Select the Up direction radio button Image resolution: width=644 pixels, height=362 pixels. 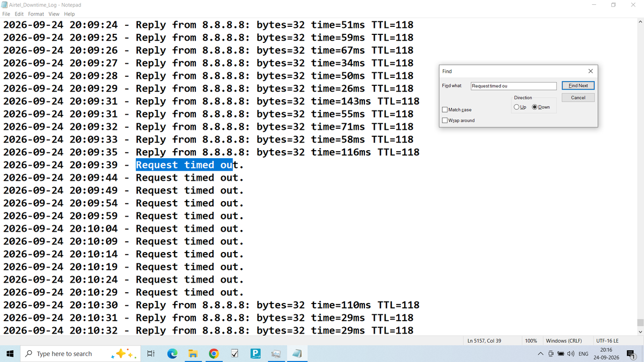(x=516, y=107)
